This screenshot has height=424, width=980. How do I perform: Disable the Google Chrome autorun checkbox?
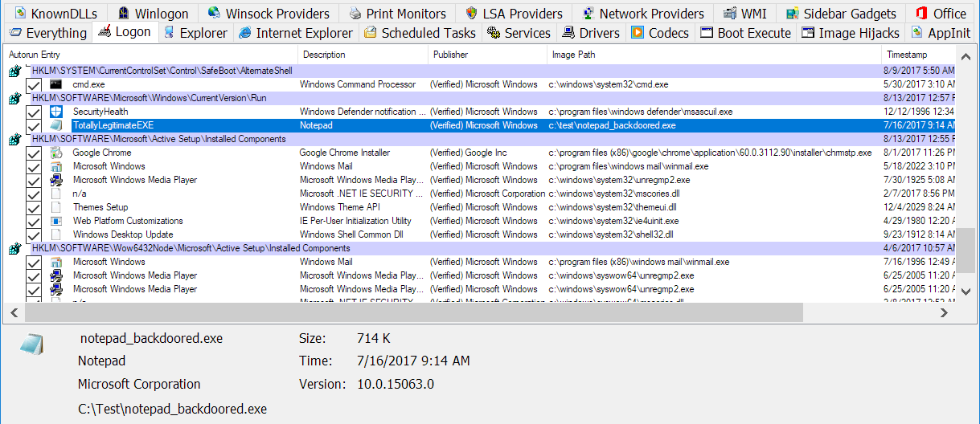[34, 153]
